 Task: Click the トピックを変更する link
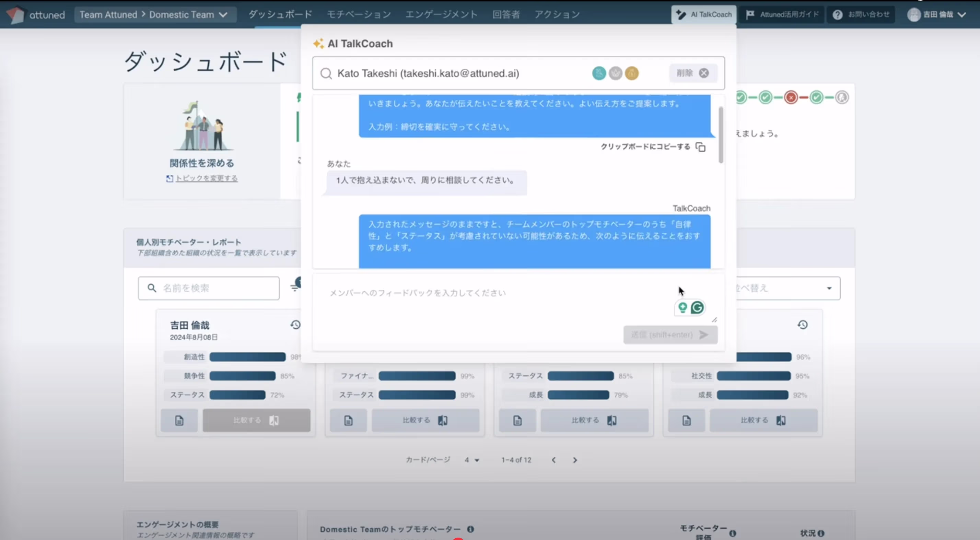coord(206,178)
